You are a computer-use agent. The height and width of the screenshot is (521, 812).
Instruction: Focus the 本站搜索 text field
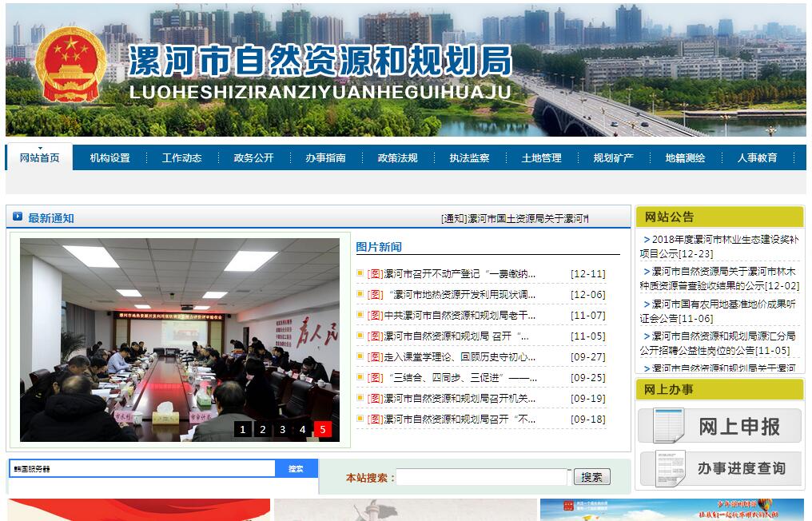482,477
